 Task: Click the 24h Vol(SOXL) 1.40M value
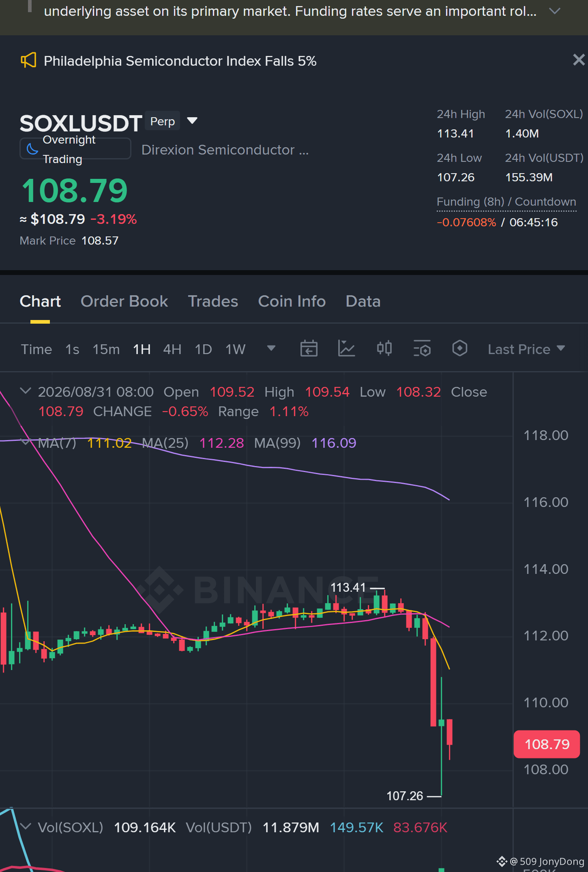pos(522,133)
